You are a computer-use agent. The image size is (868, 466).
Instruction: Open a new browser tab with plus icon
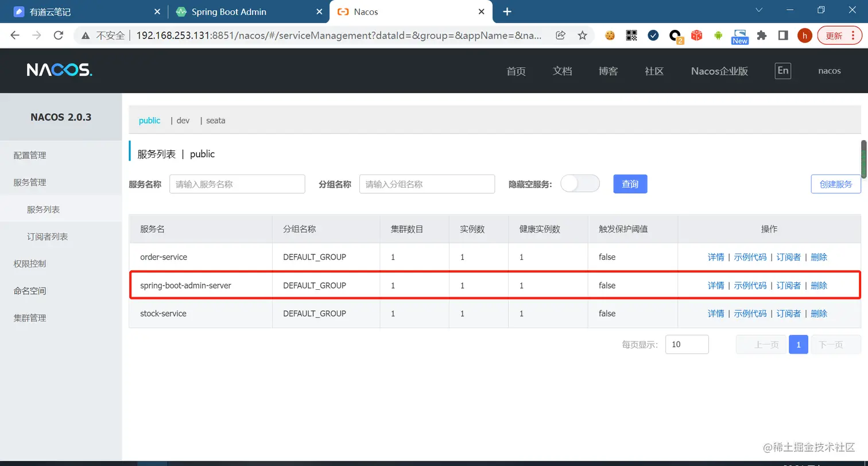click(x=507, y=11)
